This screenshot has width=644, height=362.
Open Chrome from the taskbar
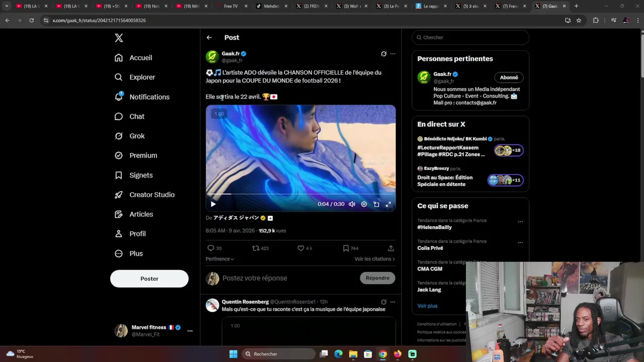coord(383,354)
